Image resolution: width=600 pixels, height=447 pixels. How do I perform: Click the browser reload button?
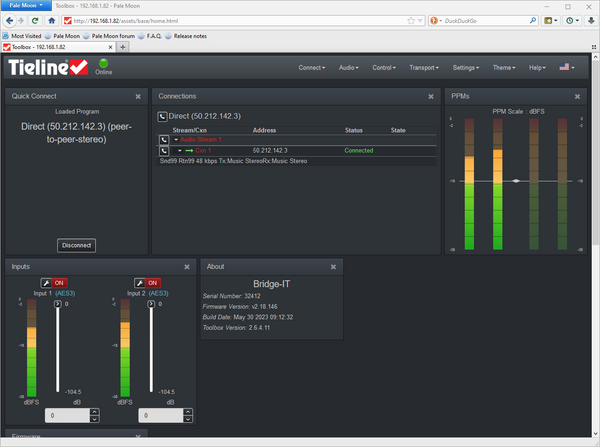tap(37, 20)
